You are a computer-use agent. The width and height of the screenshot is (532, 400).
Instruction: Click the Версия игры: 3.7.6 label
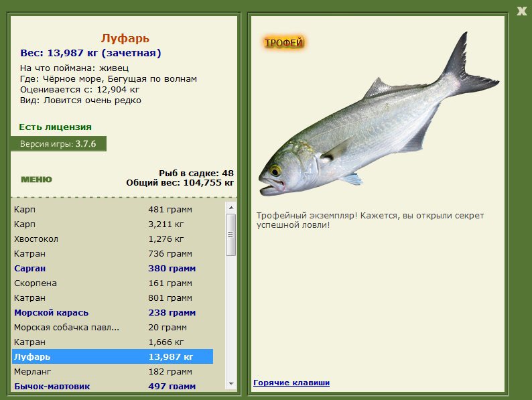(x=58, y=144)
